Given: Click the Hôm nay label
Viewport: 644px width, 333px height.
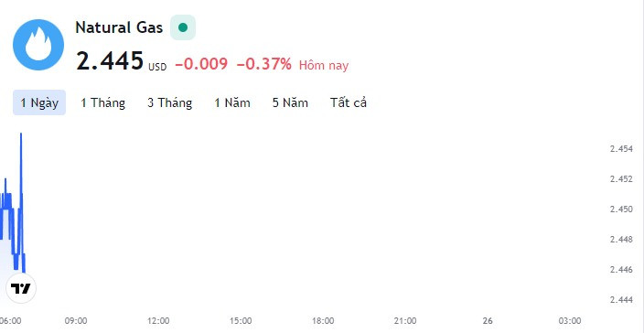Looking at the screenshot, I should 324,65.
